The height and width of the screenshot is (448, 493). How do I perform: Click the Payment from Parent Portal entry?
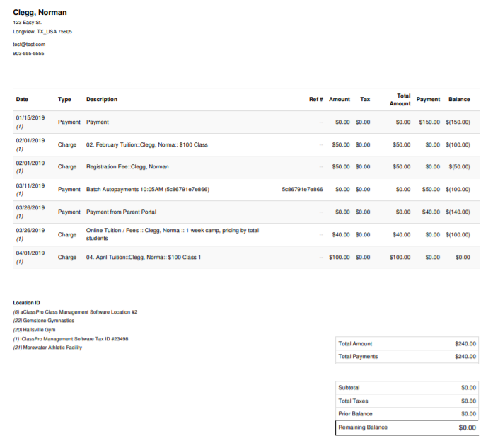121,212
